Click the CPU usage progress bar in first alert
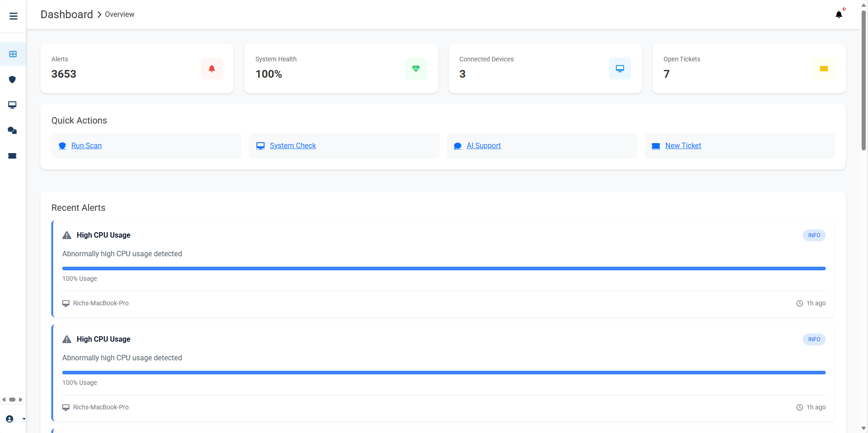 click(444, 269)
